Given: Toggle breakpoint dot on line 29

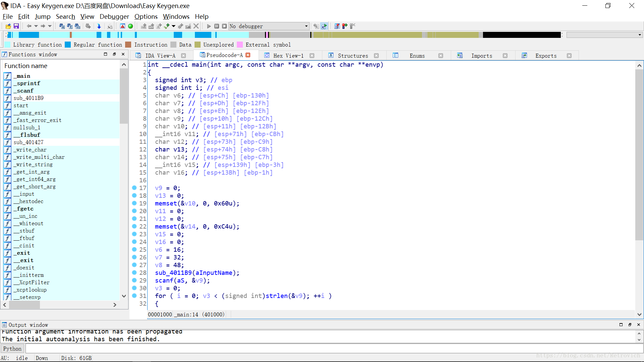Looking at the screenshot, I should pyautogui.click(x=134, y=280).
